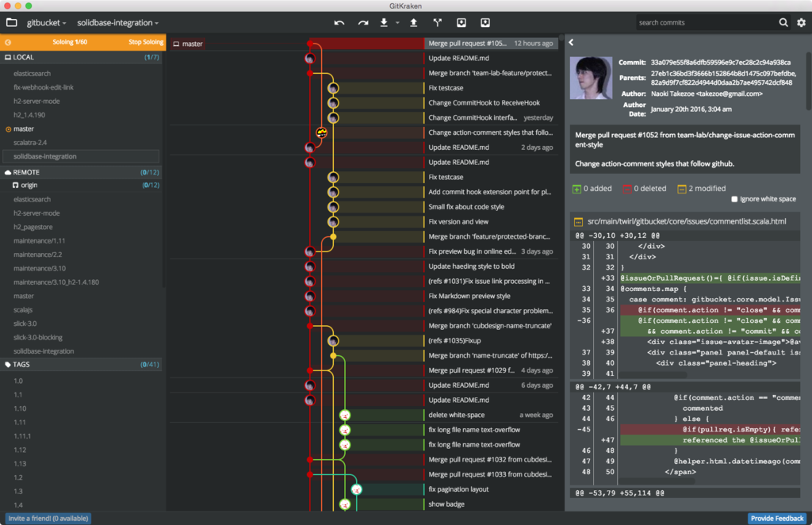Select local branch h2_1.4.190
Image resolution: width=812 pixels, height=525 pixels.
point(29,115)
